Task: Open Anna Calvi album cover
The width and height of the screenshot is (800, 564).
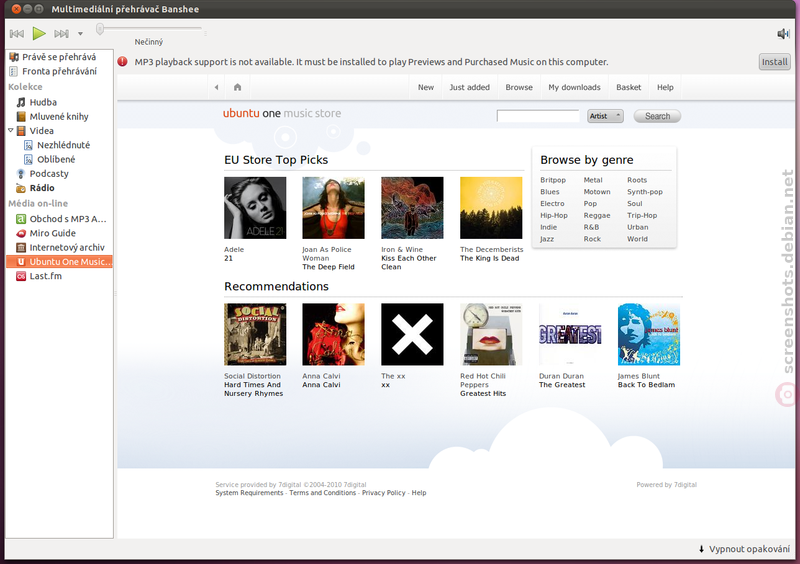Action: point(333,334)
